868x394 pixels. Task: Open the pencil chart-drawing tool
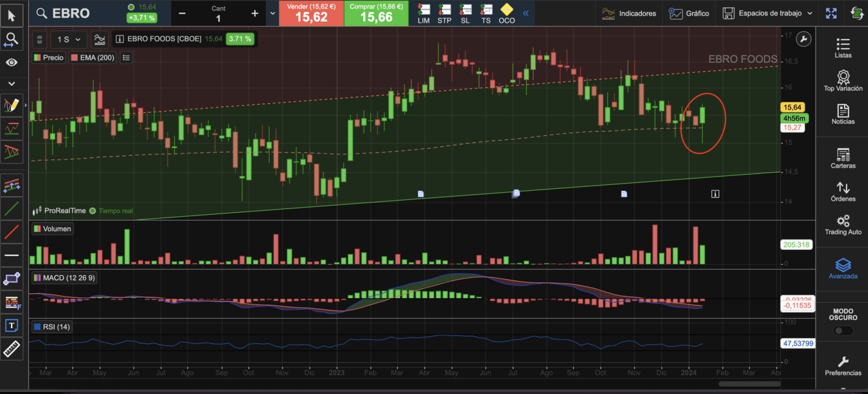tap(12, 105)
